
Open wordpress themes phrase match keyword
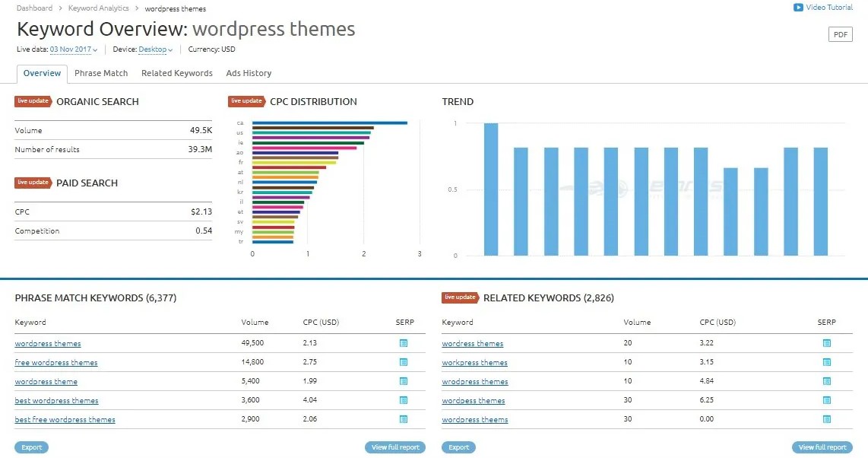coord(48,343)
